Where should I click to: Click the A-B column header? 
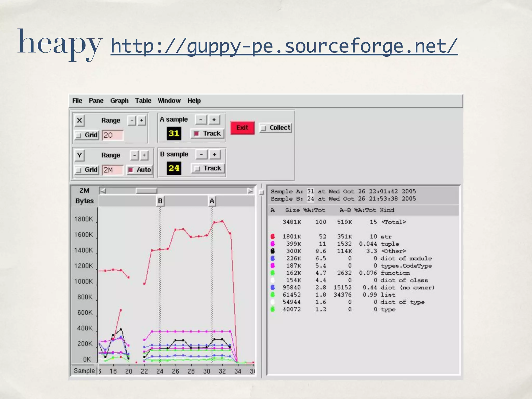click(x=345, y=210)
